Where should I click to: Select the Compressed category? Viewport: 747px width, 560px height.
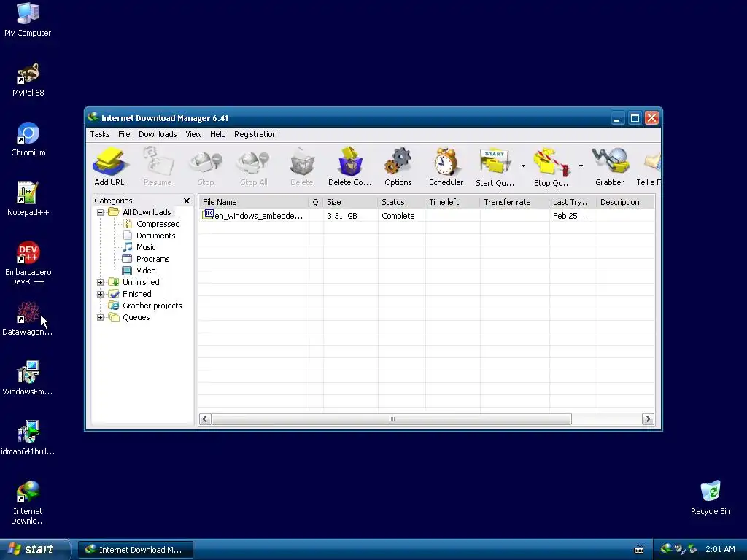coord(158,224)
